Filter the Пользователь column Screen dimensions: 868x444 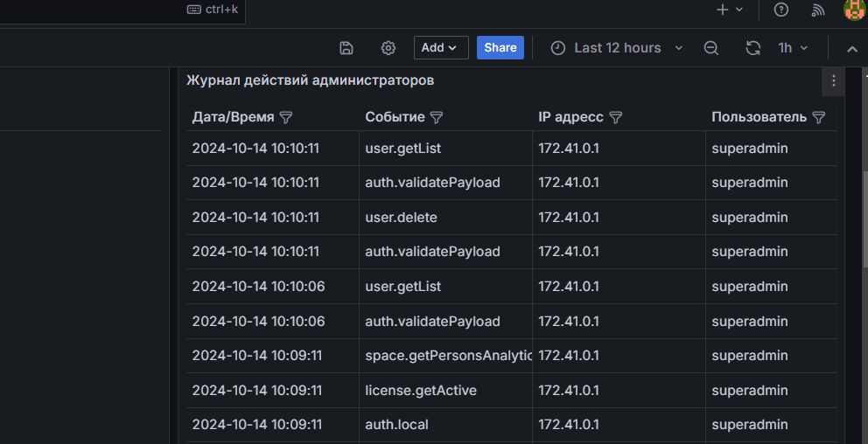point(818,117)
